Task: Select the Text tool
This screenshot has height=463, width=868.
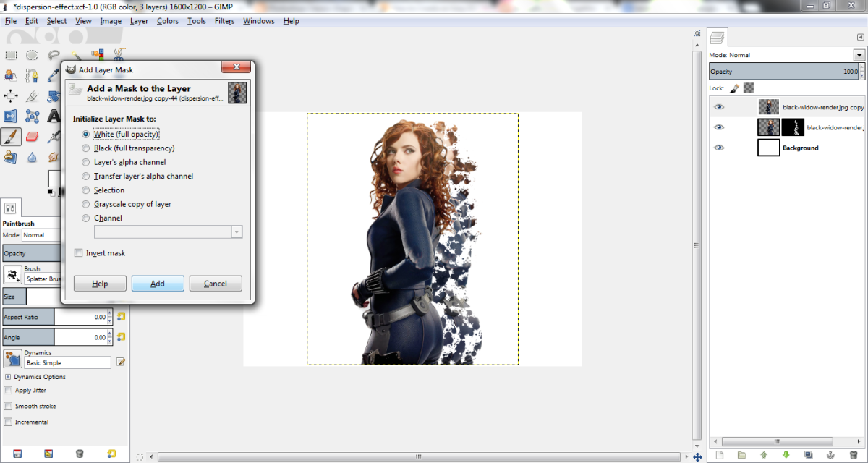Action: pyautogui.click(x=53, y=115)
